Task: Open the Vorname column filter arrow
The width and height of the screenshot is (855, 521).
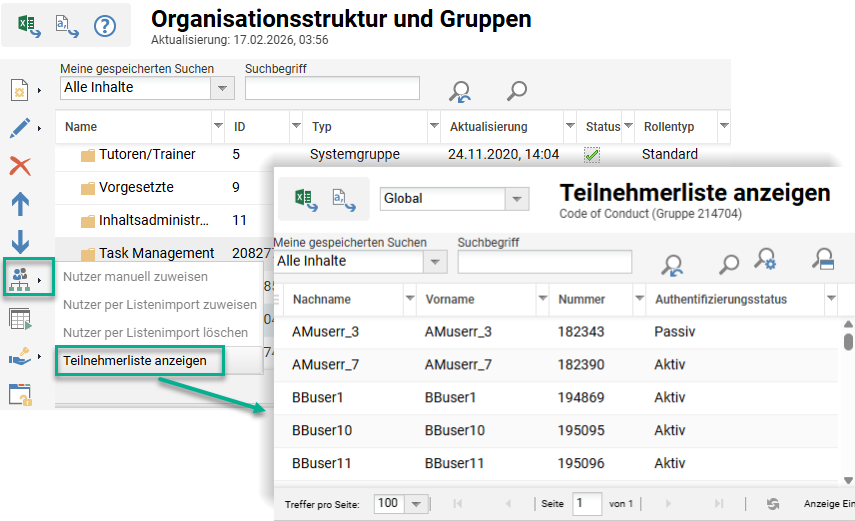Action: point(543,298)
